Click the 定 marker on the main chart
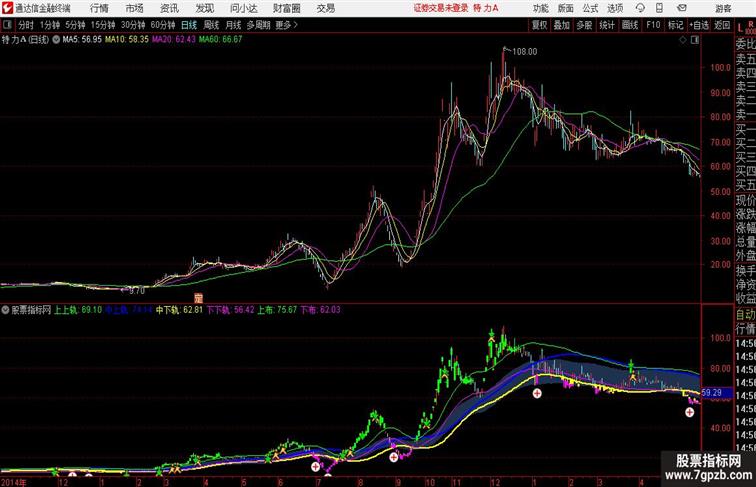The image size is (756, 487). coord(198,298)
